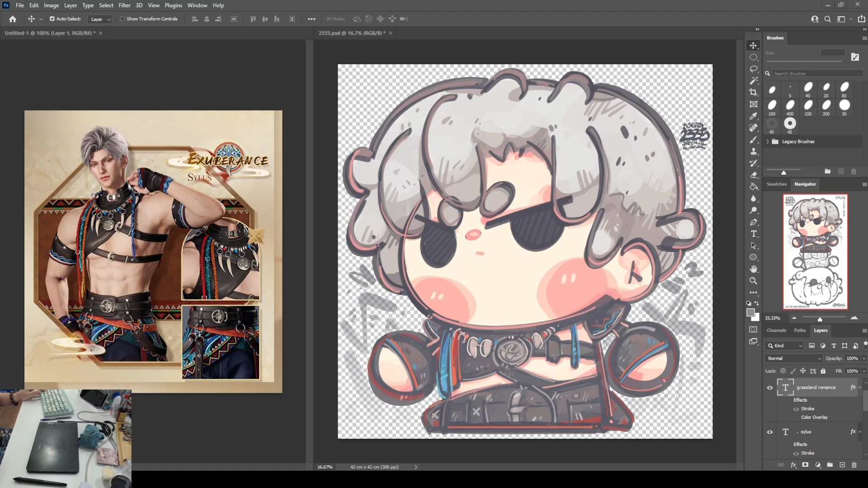Viewport: 868px width, 488px height.
Task: Create a new layer in Layers panel
Action: (842, 465)
